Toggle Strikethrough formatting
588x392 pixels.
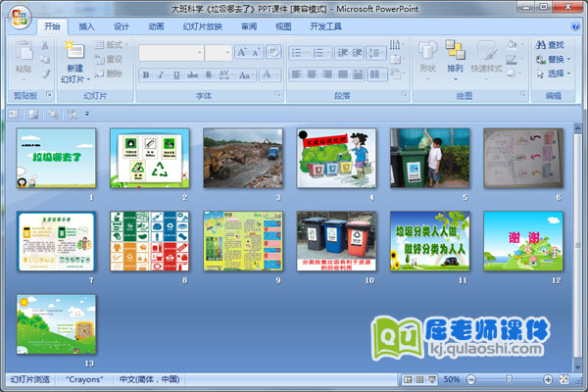[192, 75]
